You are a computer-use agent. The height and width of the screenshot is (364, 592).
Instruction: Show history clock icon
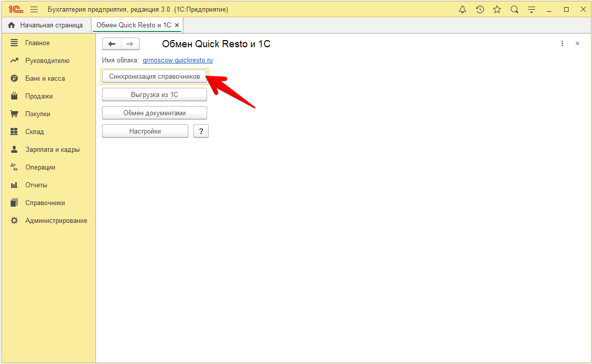[480, 10]
